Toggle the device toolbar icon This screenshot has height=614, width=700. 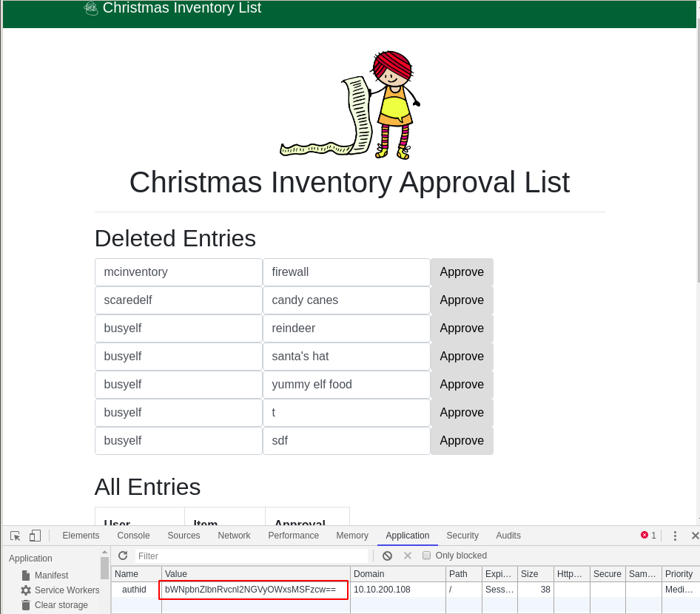(x=35, y=536)
